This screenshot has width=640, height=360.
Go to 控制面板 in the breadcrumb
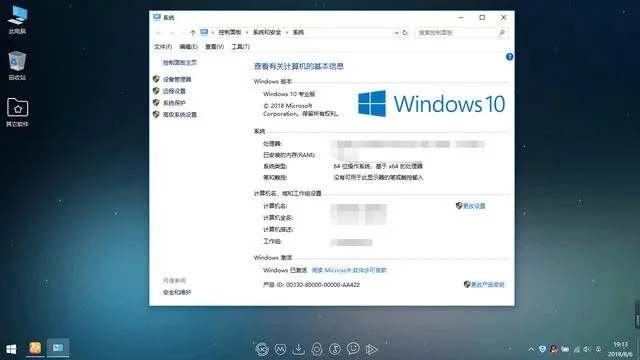(230, 32)
